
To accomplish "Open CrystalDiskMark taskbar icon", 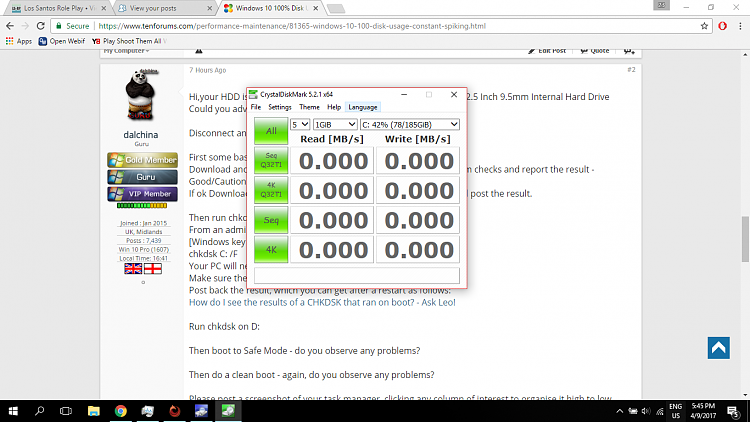I will coord(228,411).
